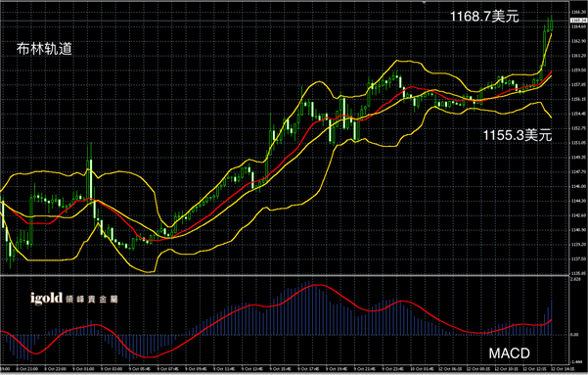Click the highlighted current price tag on price axis
This screenshot has width=588, height=375.
pyautogui.click(x=578, y=21)
